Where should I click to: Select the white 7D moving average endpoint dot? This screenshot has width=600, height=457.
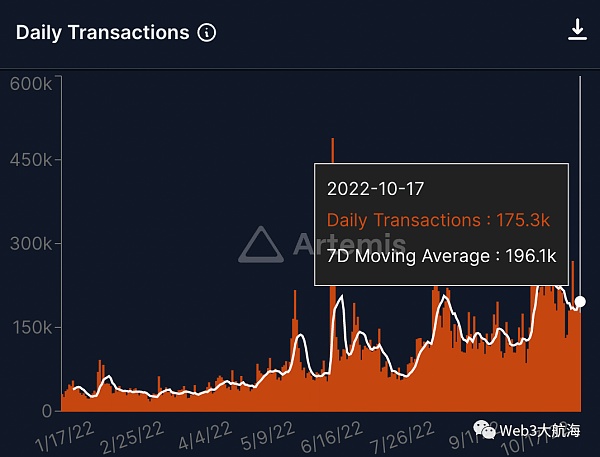click(580, 302)
